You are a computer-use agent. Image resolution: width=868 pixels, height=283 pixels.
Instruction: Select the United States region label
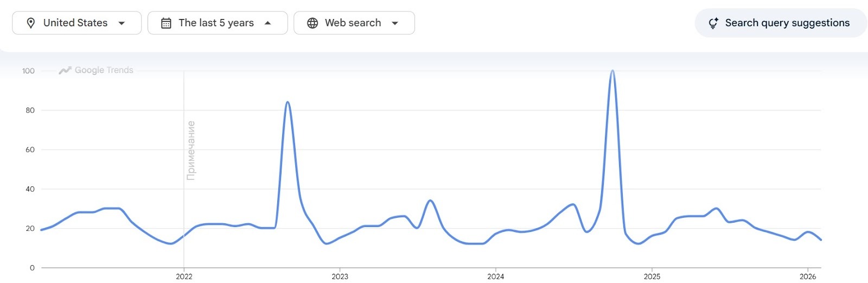[75, 23]
